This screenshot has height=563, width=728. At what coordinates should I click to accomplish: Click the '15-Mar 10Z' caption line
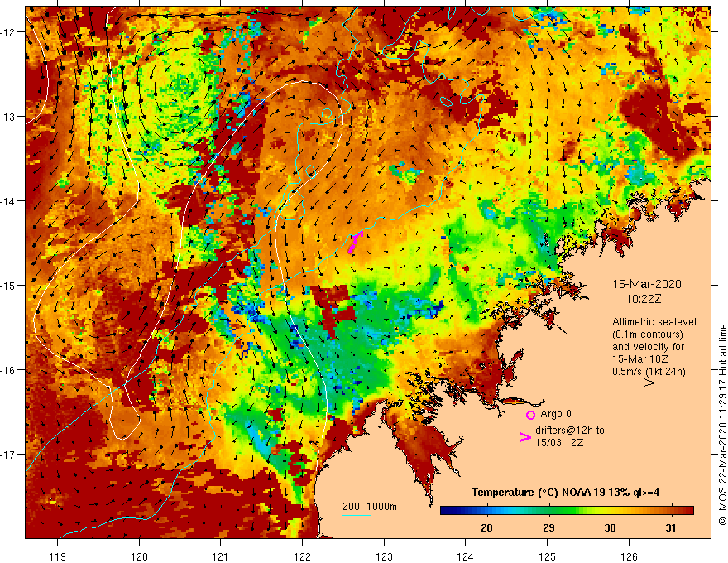[639, 359]
